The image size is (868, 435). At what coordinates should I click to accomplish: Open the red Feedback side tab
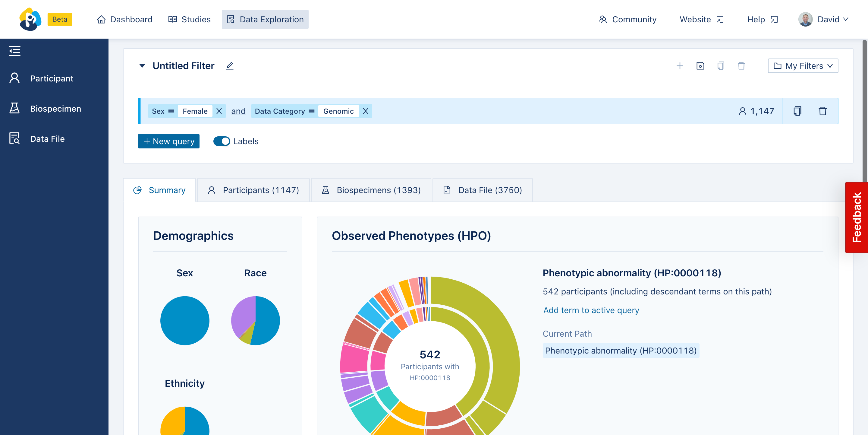point(856,217)
